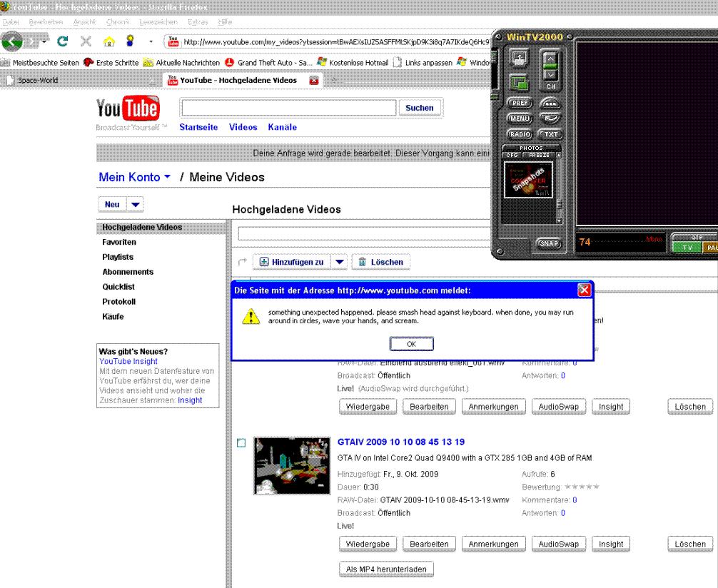Image resolution: width=718 pixels, height=588 pixels.
Task: Open the WinTV2000 MENU button
Action: (520, 118)
